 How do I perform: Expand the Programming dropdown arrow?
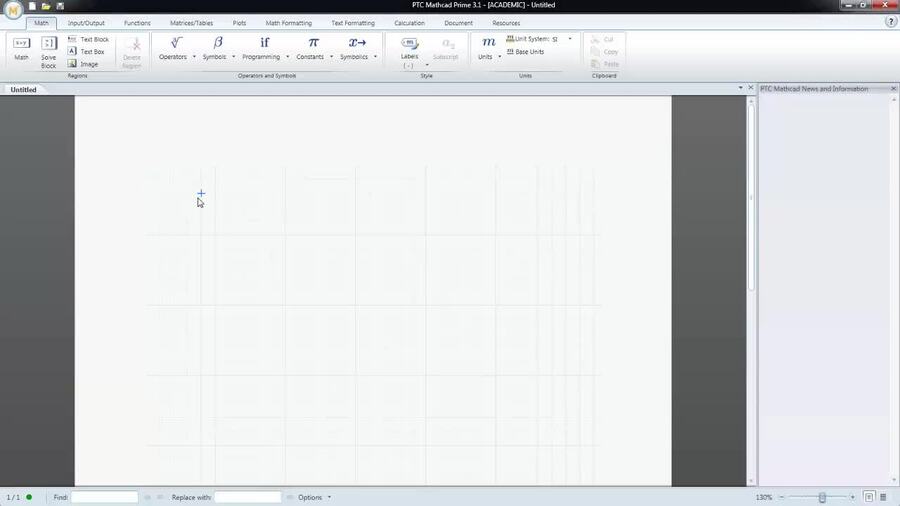tap(288, 57)
